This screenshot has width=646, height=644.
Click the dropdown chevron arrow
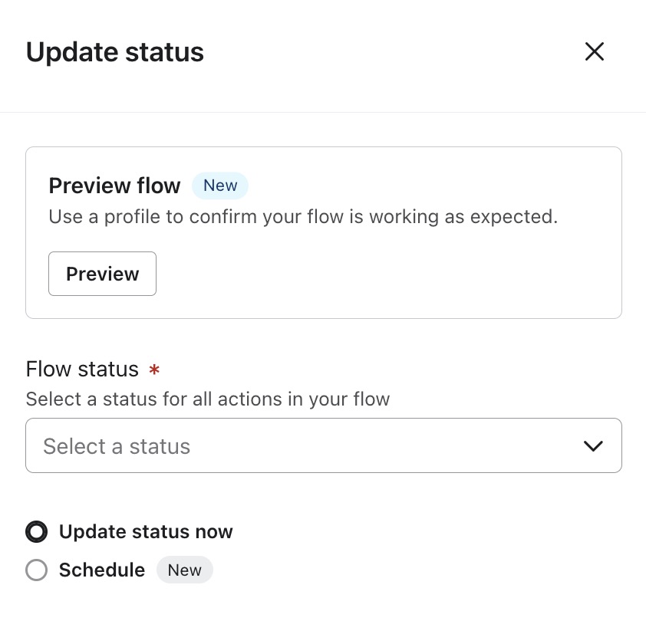(x=593, y=446)
